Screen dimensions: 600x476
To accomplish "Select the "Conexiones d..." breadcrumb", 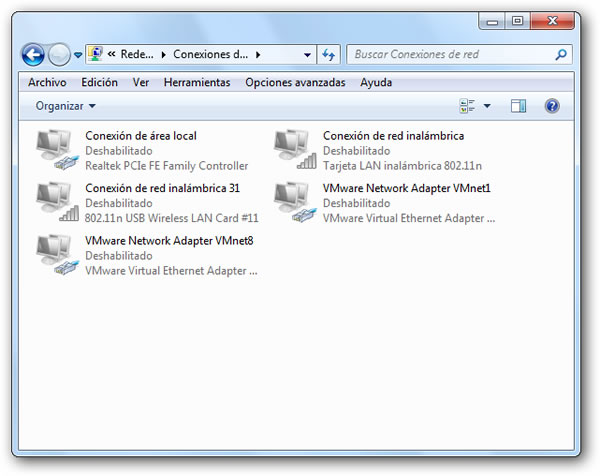I will (x=210, y=54).
